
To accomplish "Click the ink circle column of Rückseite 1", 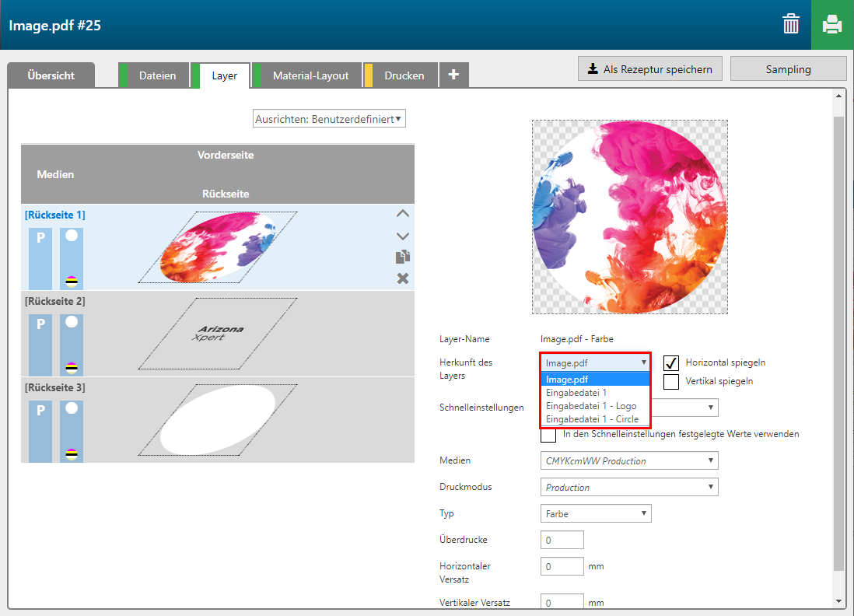I will 72,259.
